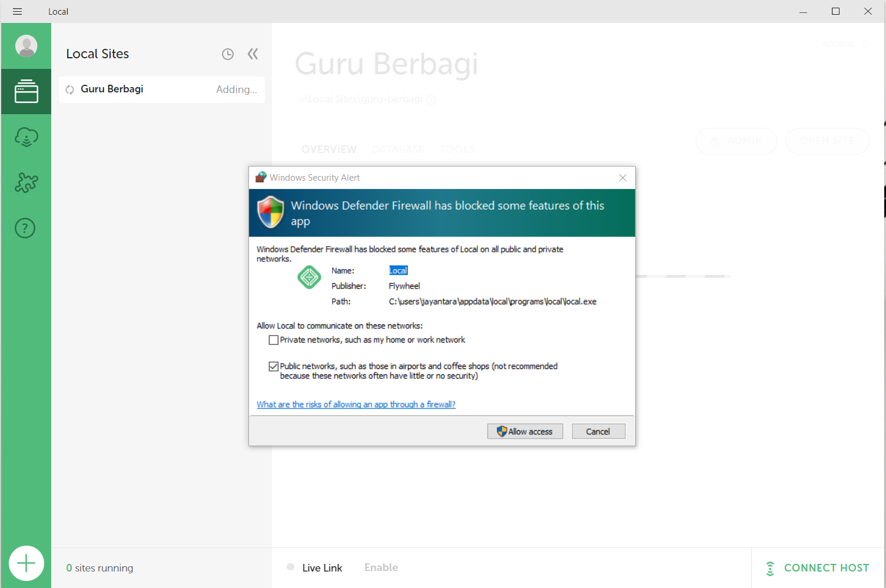Open the Help question mark icon
This screenshot has height=588, width=886.
[x=25, y=228]
